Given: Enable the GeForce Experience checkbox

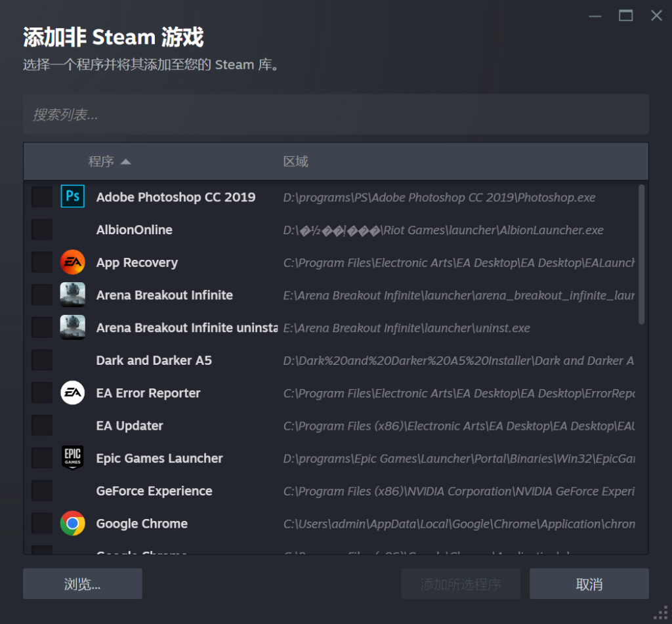Looking at the screenshot, I should [42, 491].
